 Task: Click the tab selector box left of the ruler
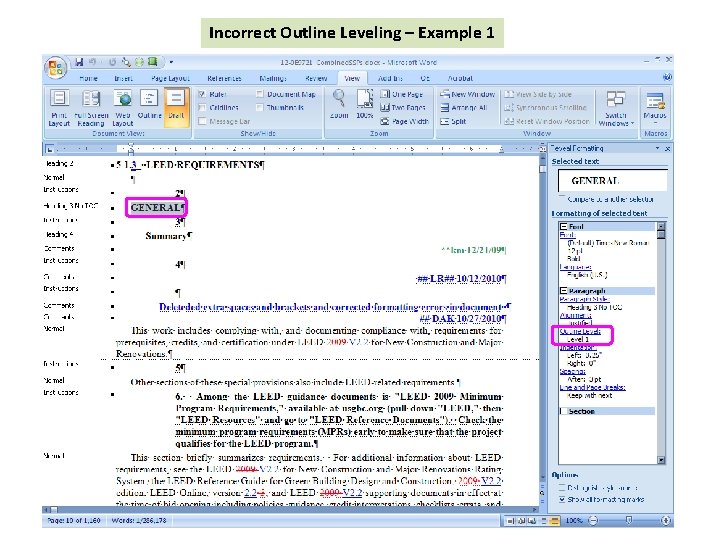(x=49, y=148)
